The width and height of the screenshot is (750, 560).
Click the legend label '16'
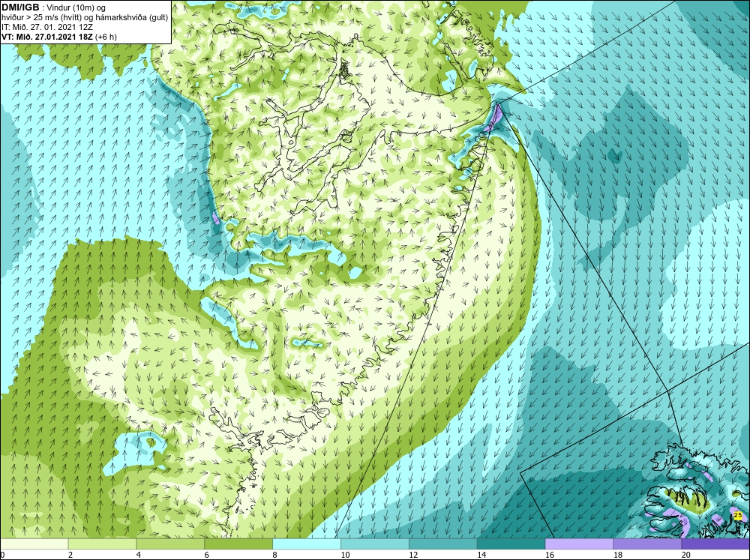pos(550,555)
